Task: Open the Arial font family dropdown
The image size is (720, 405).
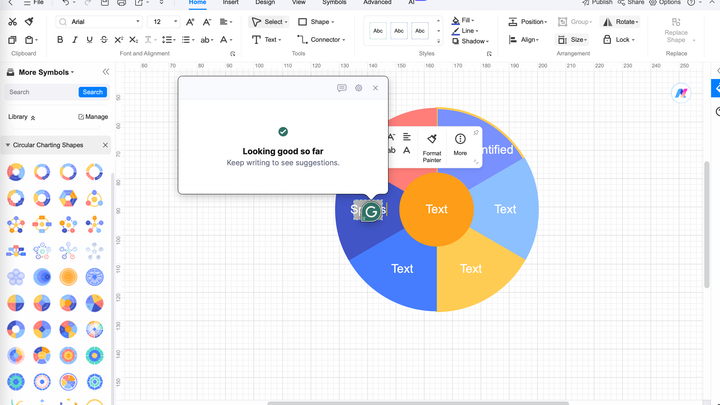Action: (100, 21)
